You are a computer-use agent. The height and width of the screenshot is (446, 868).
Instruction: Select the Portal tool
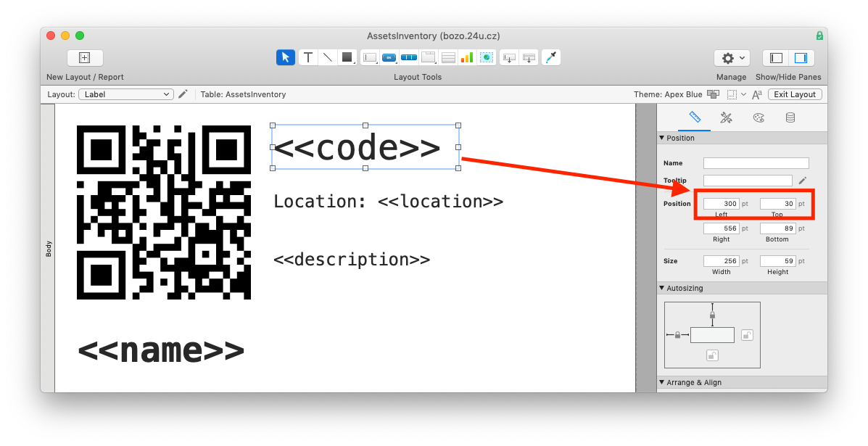pos(448,57)
